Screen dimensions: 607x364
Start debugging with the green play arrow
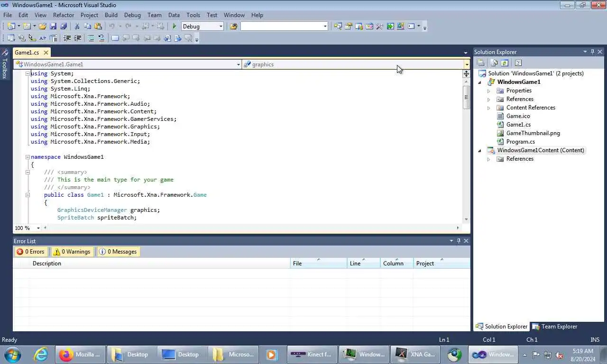[x=175, y=27]
